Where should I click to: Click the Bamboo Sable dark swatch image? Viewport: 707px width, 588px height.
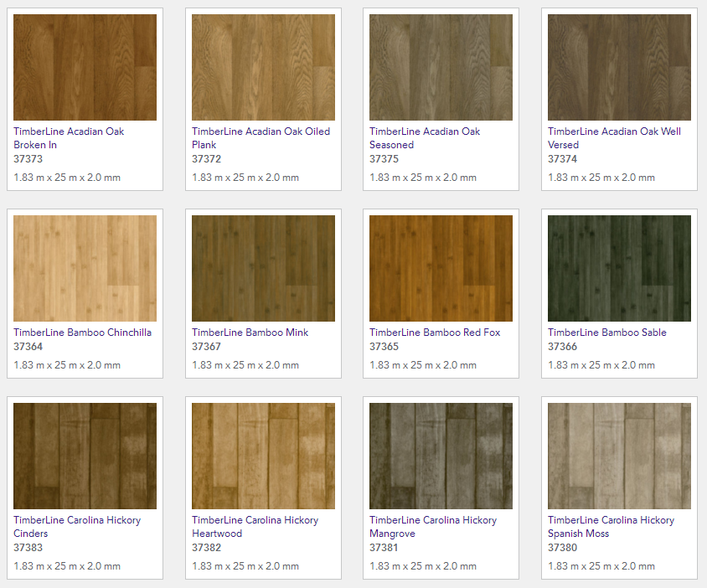[619, 268]
